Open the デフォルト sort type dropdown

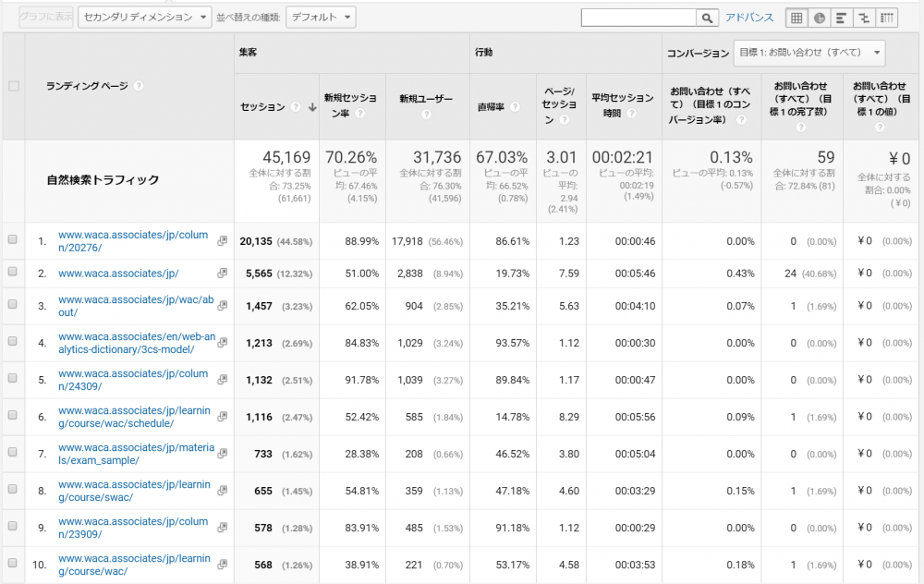[x=321, y=17]
